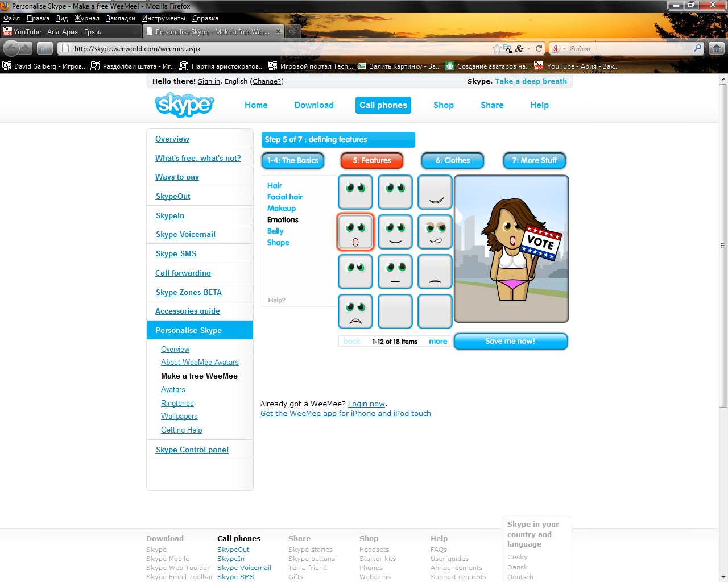Open step 7: More Stuff

[535, 161]
